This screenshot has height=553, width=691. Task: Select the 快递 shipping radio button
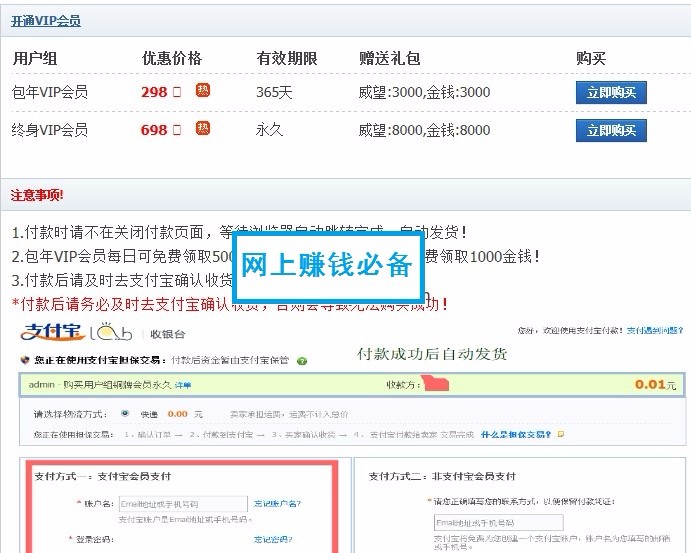[125, 413]
